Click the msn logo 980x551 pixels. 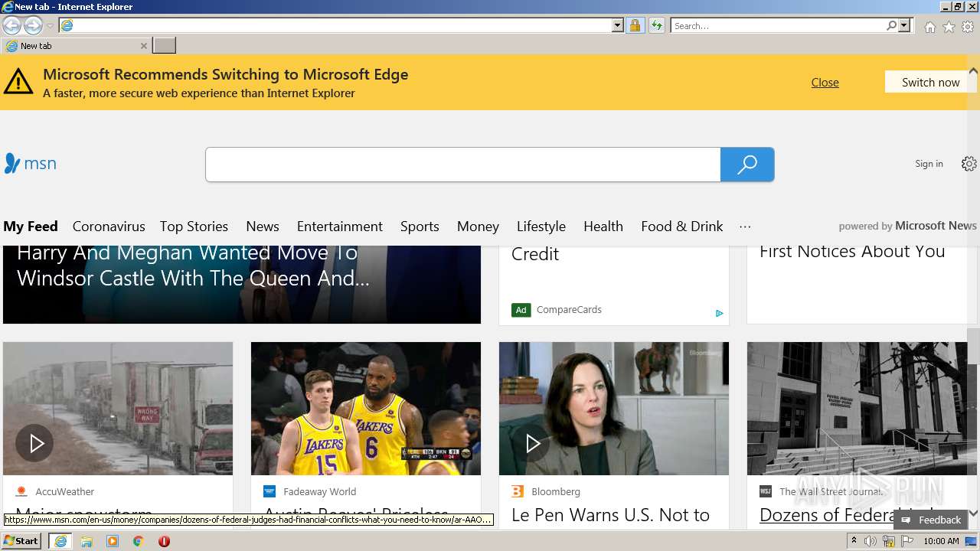coord(31,163)
